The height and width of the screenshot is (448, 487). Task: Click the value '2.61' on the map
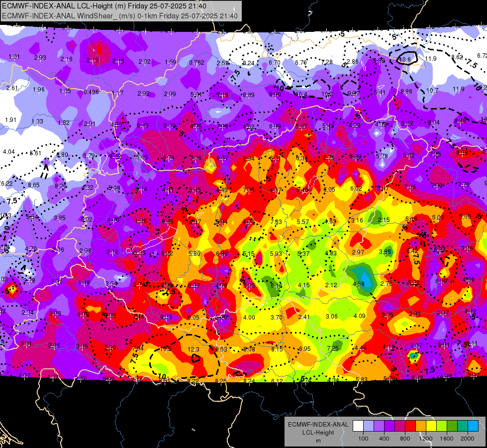[x=12, y=88]
